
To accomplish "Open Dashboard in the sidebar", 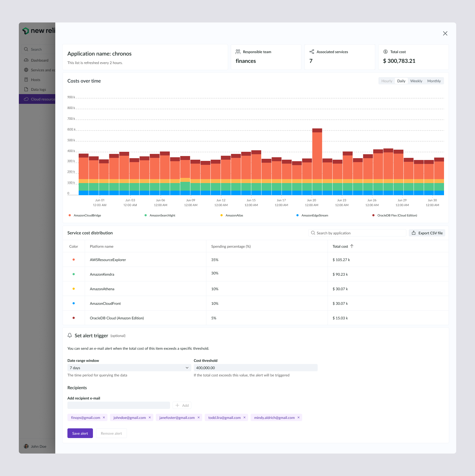I will click(x=37, y=60).
